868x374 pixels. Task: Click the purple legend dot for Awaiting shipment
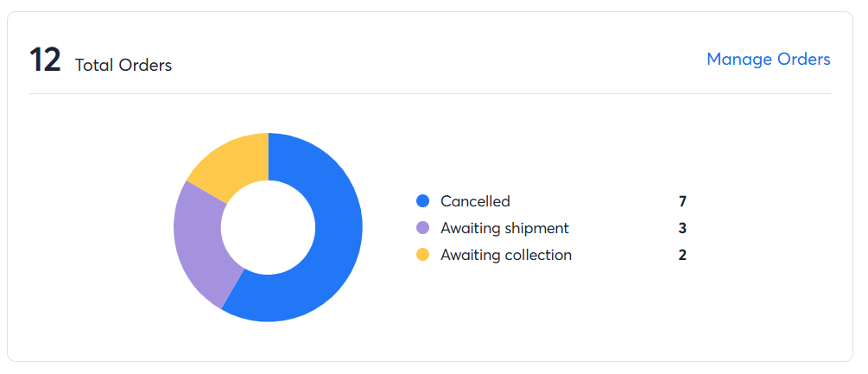[x=423, y=228]
